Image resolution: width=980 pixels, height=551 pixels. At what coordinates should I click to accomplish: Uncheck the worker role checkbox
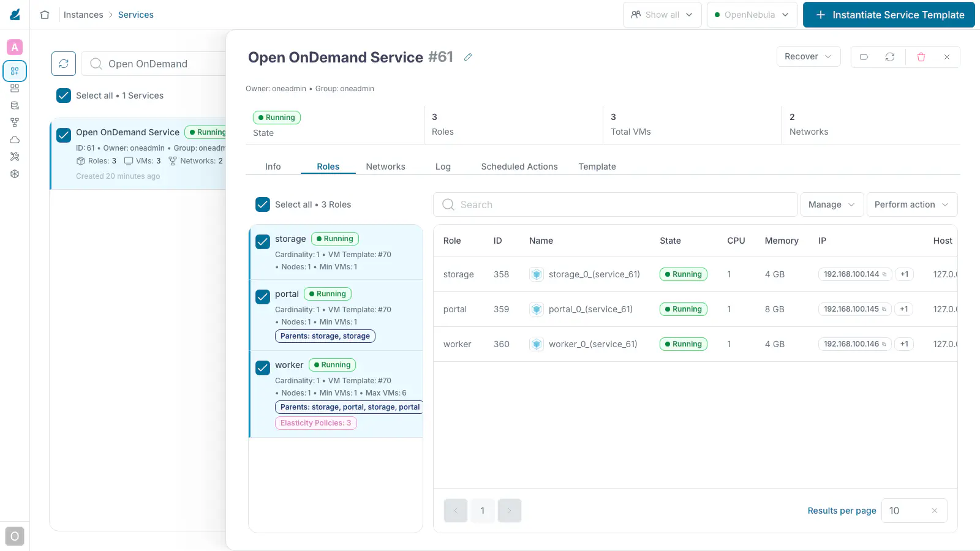(263, 367)
